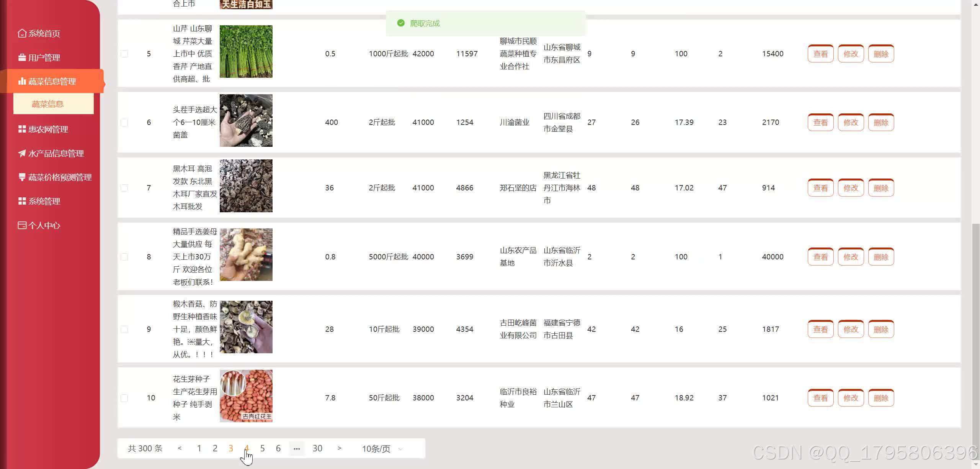
Task: Go to next page arrow
Action: [339, 448]
